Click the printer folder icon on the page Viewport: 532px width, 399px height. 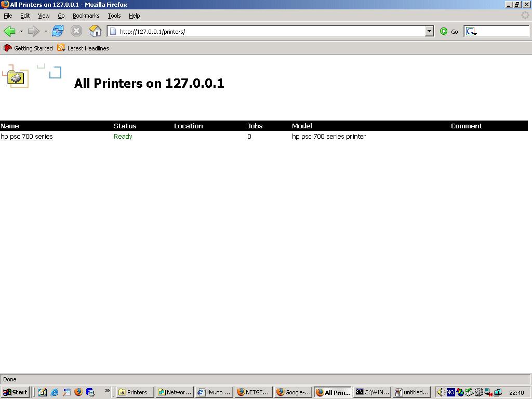pyautogui.click(x=16, y=77)
